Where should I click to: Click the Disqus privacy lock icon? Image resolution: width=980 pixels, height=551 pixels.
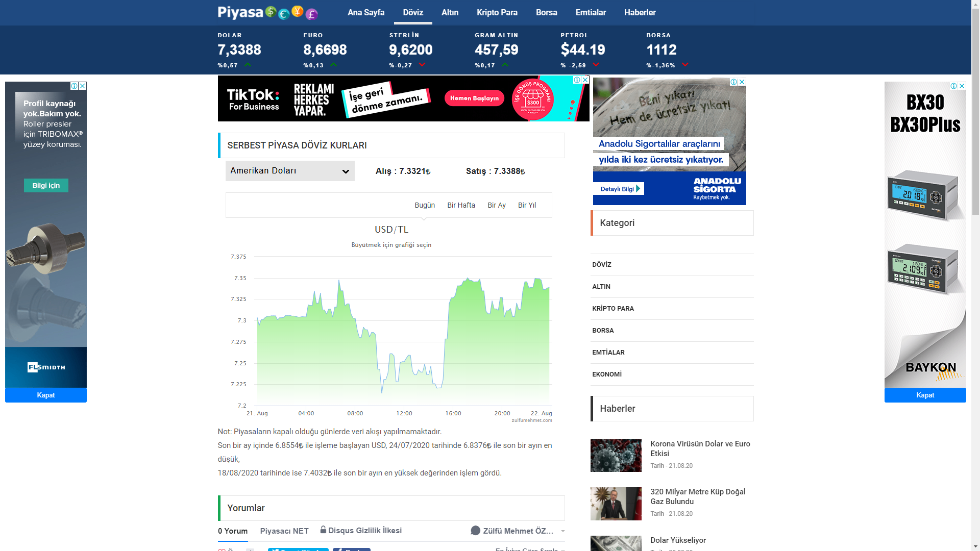323,530
